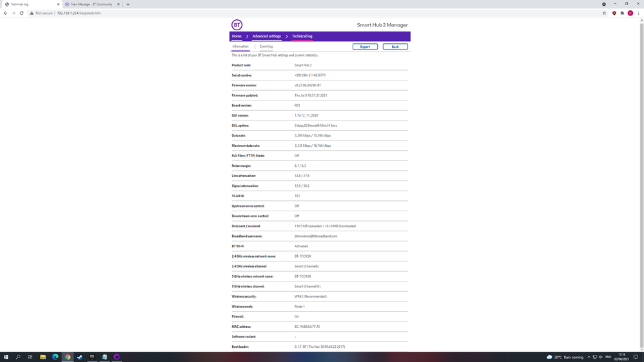644x362 pixels.
Task: Switch to the Event log tab
Action: coord(266,46)
